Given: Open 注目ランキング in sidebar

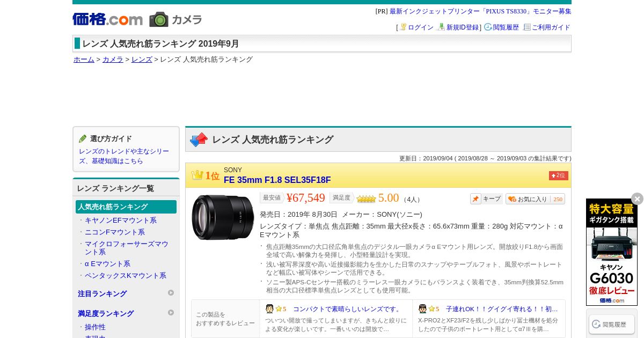Looking at the screenshot, I should [103, 294].
